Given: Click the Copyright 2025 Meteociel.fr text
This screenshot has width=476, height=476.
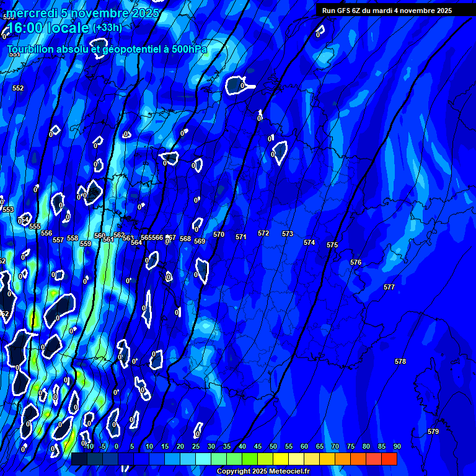Looking at the screenshot, I should (x=263, y=472).
